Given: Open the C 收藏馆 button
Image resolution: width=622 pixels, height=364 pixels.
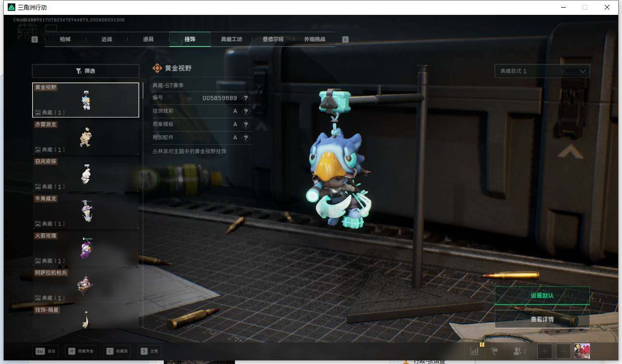Looking at the screenshot, I should tap(117, 352).
